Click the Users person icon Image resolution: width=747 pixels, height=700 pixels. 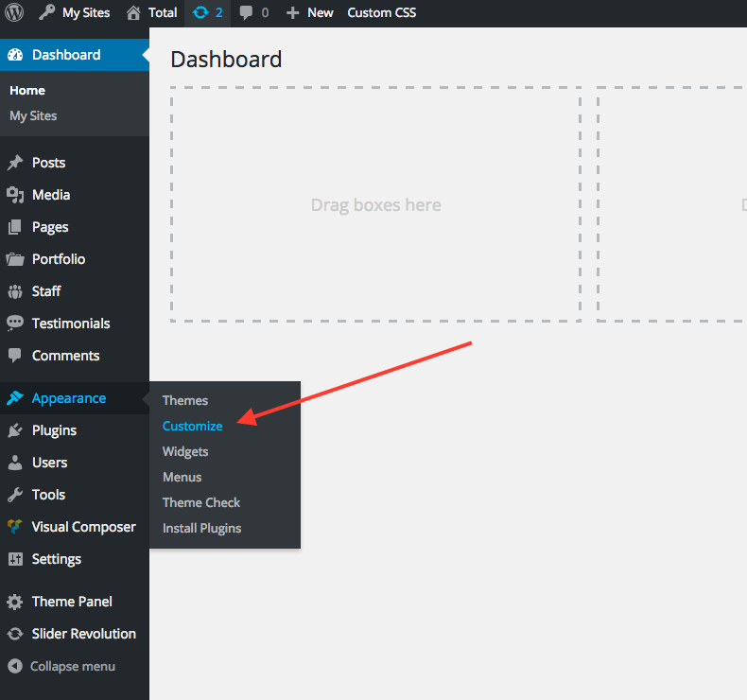[15, 463]
